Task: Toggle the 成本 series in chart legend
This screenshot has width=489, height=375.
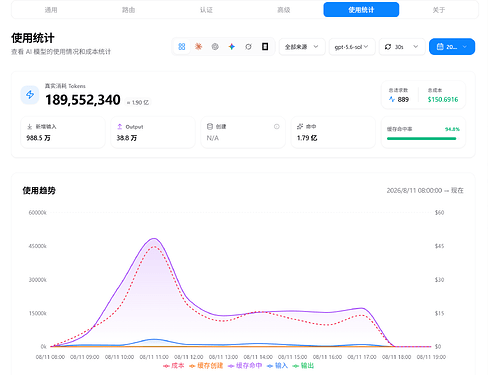Action: [x=173, y=366]
